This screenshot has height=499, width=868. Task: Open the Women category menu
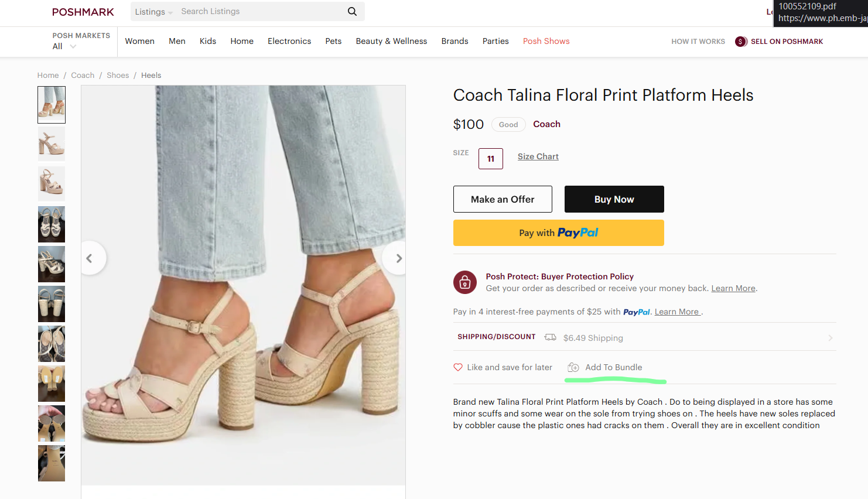pyautogui.click(x=140, y=41)
